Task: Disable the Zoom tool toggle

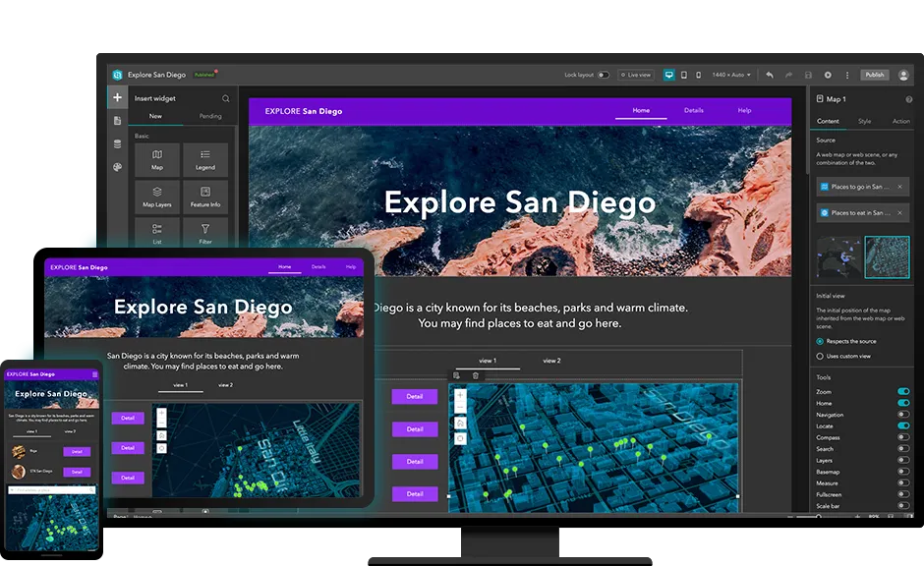Action: 903,391
